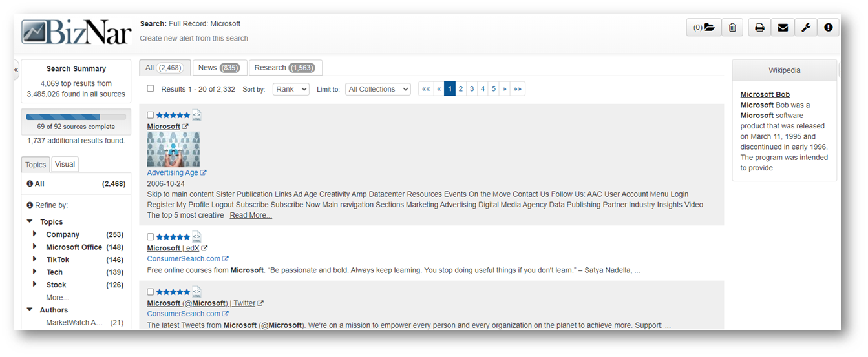This screenshot has width=868, height=357.
Task: Print results with the printer icon
Action: click(759, 28)
